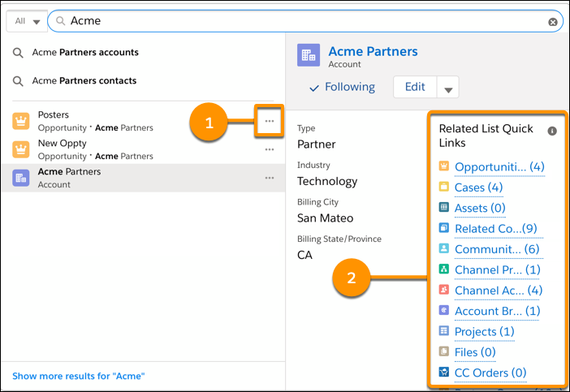The height and width of the screenshot is (392, 570).
Task: Click the Related Co... quick link icon
Action: pyautogui.click(x=444, y=228)
